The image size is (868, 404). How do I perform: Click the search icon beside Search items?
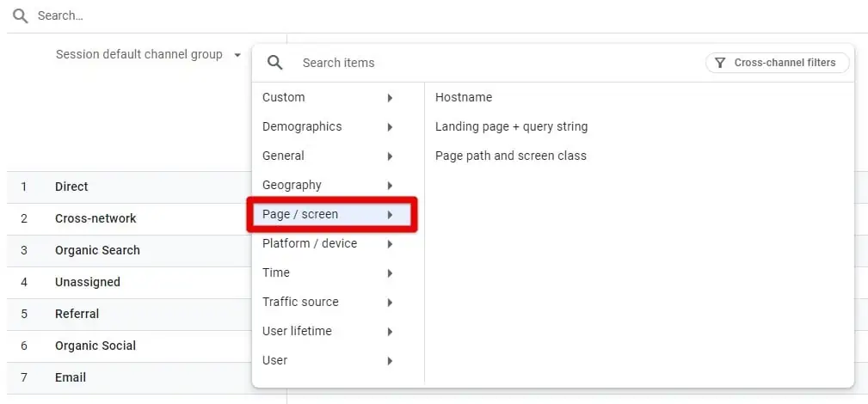(x=274, y=63)
